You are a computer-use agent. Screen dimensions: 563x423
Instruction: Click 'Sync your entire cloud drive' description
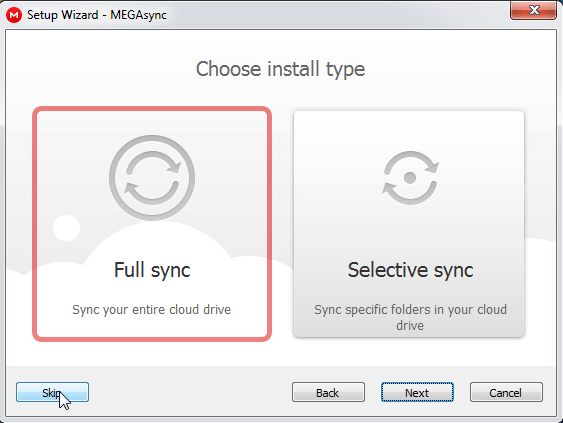(x=152, y=310)
